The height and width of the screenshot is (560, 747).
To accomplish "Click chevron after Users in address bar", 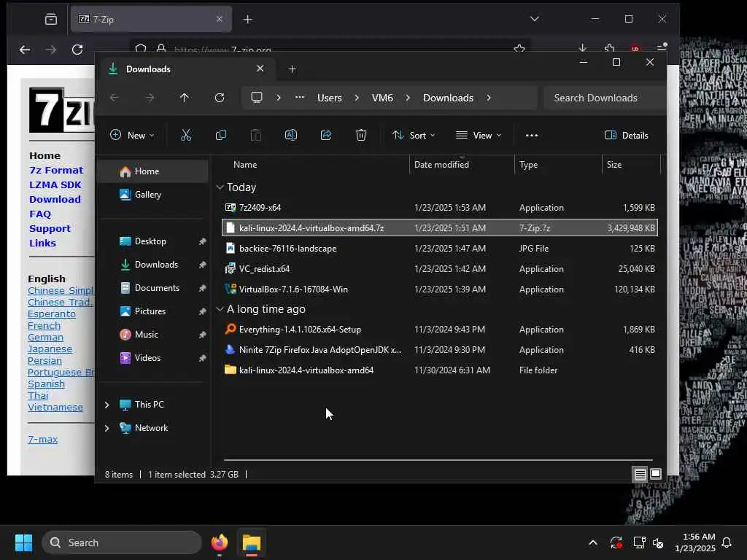I will pyautogui.click(x=357, y=98).
